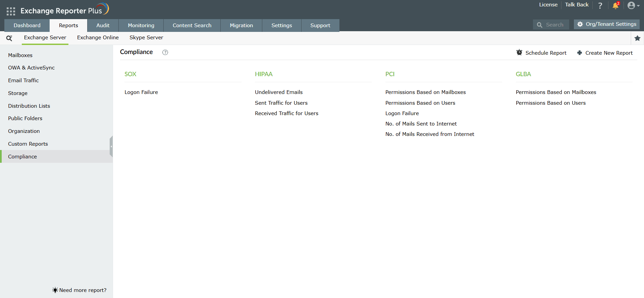Screen dimensions: 644x298
Task: Open Sent Traffic for Users report
Action: tap(281, 103)
